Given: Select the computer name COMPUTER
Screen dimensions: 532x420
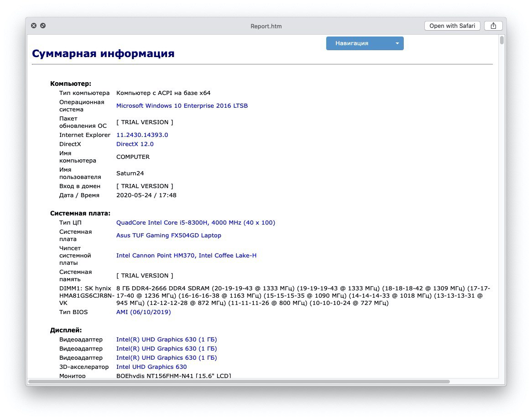Looking at the screenshot, I should point(133,157).
